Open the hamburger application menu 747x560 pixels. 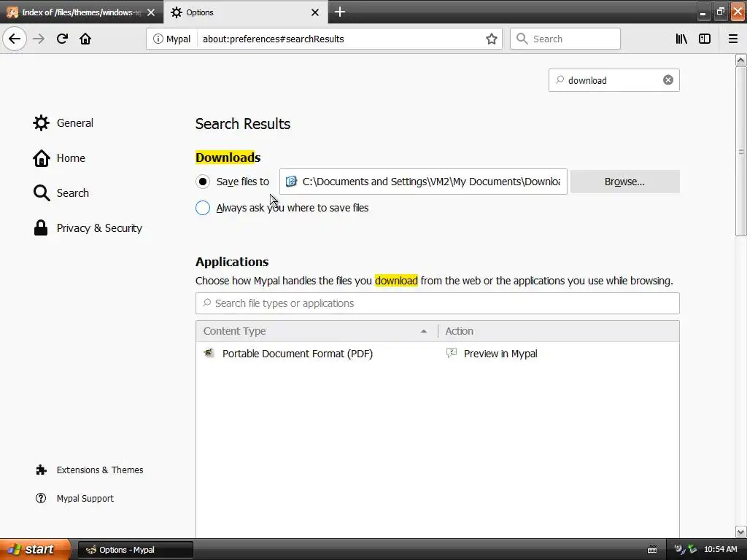point(732,39)
